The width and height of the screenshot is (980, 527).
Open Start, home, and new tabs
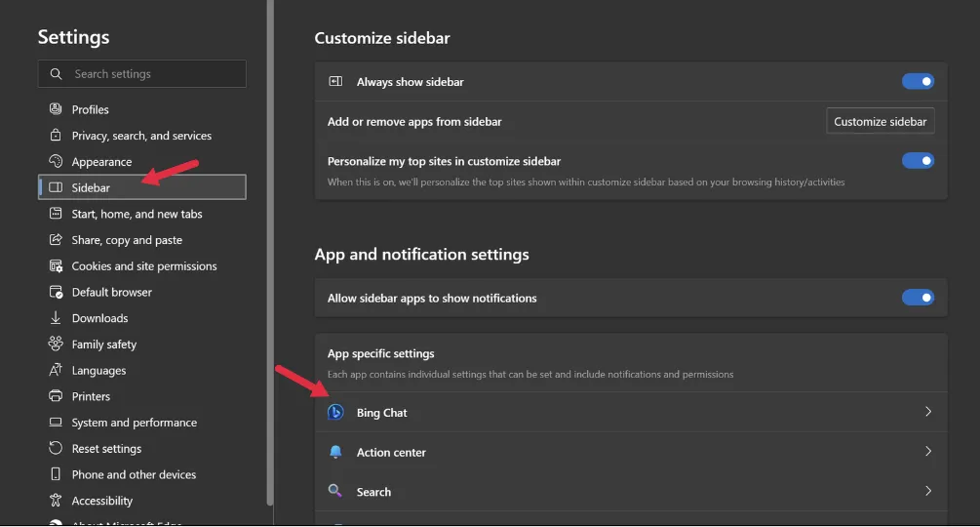click(x=141, y=214)
